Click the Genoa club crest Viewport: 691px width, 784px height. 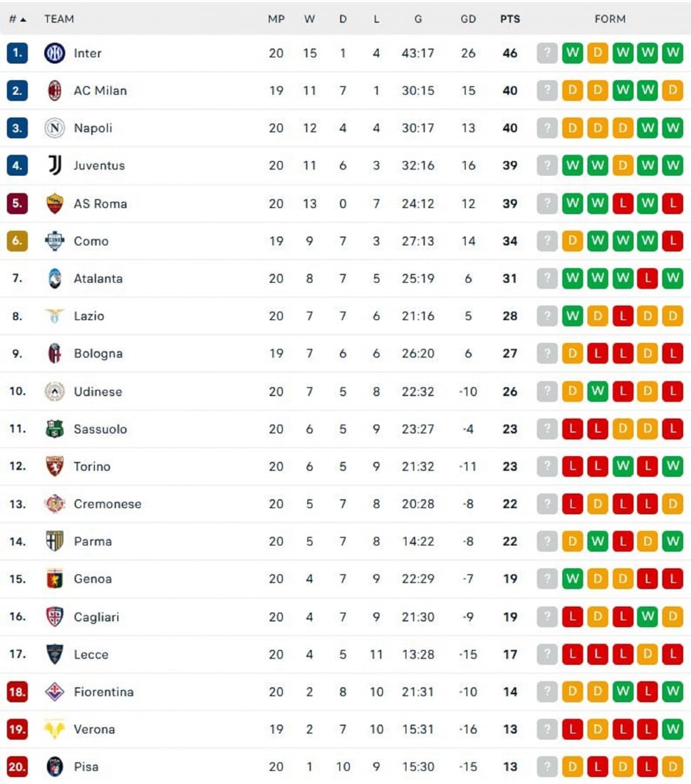coord(55,579)
